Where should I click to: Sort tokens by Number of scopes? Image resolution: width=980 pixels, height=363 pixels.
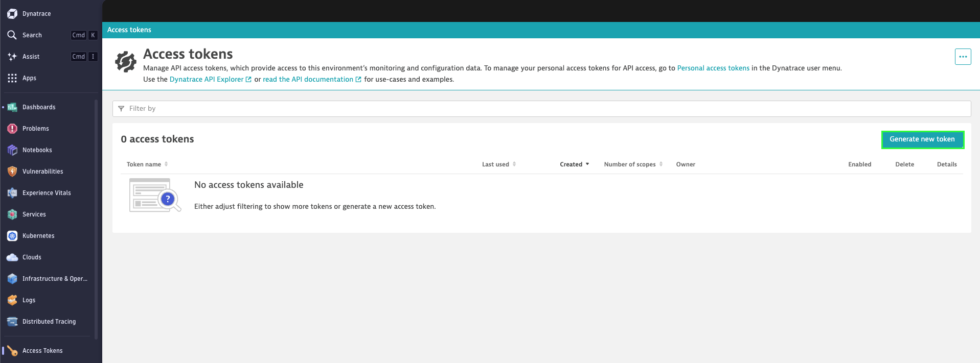point(633,164)
